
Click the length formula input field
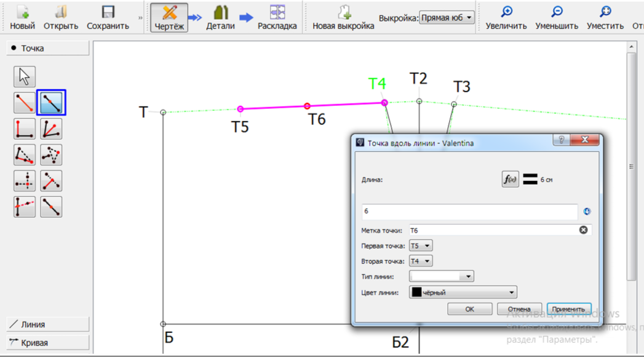pyautogui.click(x=470, y=211)
